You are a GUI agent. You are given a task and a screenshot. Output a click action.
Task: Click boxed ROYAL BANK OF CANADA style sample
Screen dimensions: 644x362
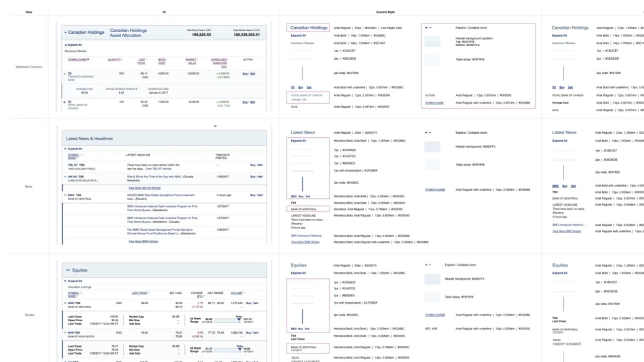point(308,98)
